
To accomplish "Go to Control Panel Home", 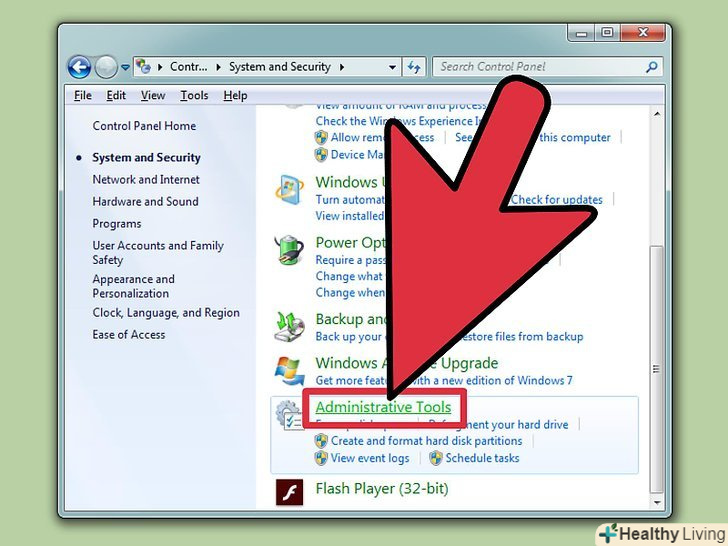I will click(144, 126).
